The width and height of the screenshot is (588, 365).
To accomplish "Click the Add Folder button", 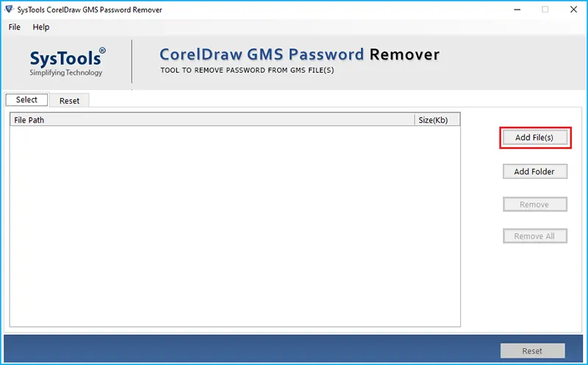I will coord(534,171).
